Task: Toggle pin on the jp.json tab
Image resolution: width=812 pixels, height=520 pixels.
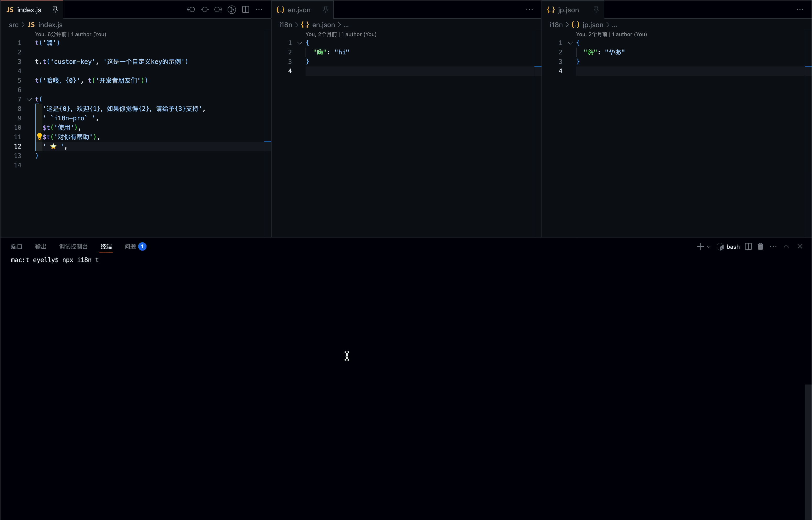Action: (x=596, y=10)
